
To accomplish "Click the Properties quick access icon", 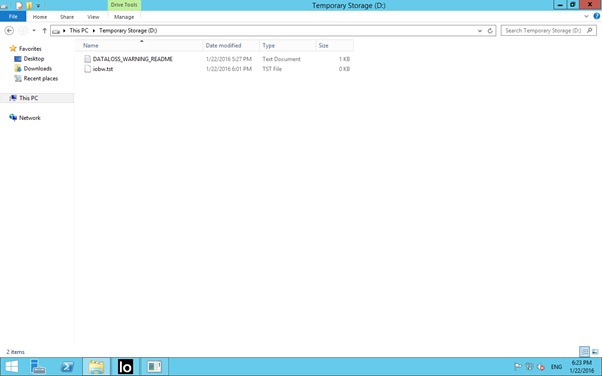I will tap(19, 6).
